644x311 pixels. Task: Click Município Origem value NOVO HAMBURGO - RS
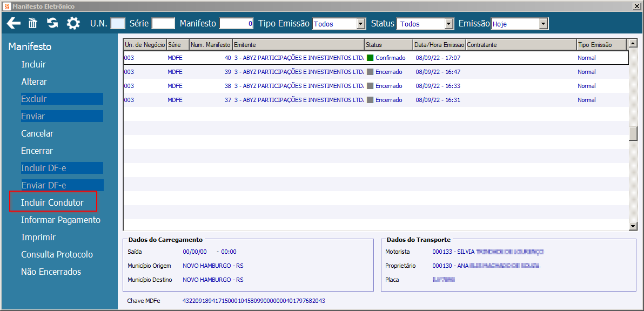pos(213,266)
